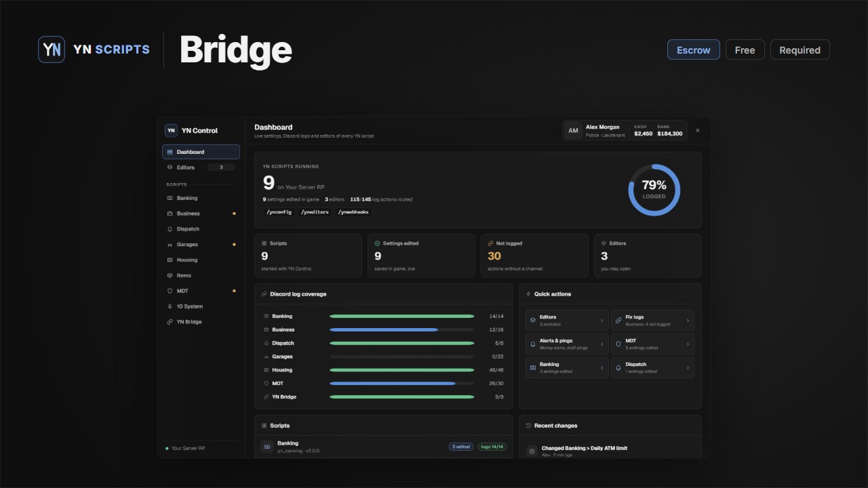
Task: Open the Settings edited stat card
Action: pyautogui.click(x=421, y=256)
